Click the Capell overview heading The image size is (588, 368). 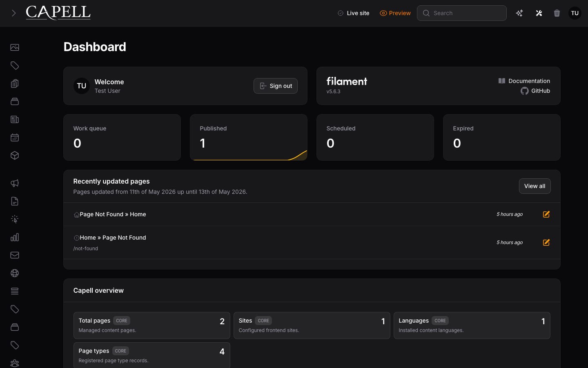(98, 290)
